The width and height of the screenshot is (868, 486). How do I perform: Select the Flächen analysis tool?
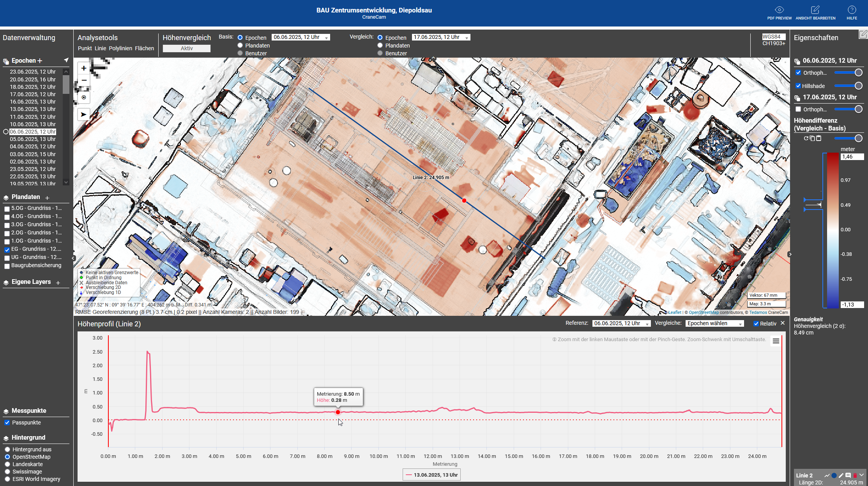coord(144,48)
